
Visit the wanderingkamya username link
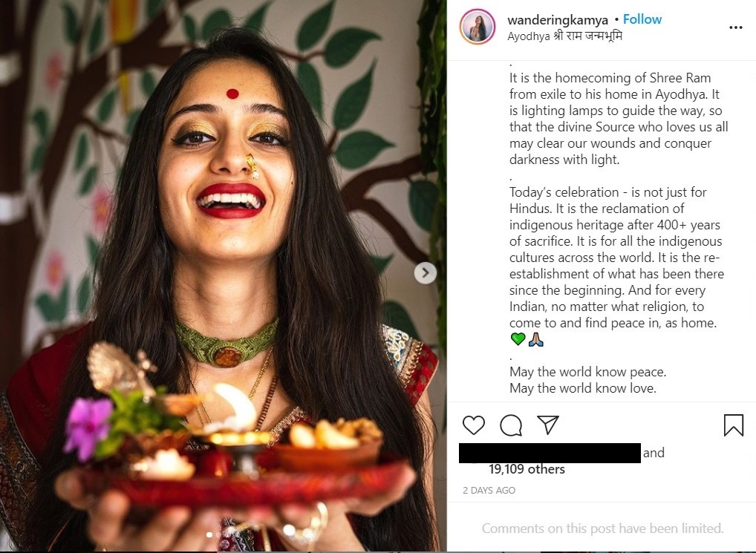[558, 19]
